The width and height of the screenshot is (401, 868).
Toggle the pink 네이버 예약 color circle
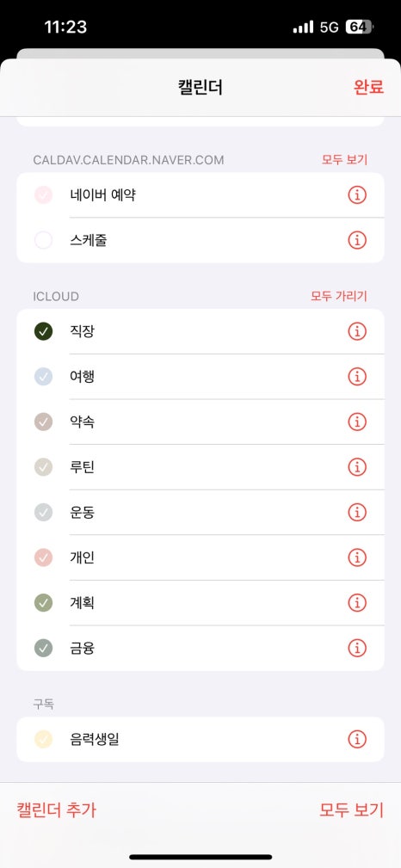[43, 195]
